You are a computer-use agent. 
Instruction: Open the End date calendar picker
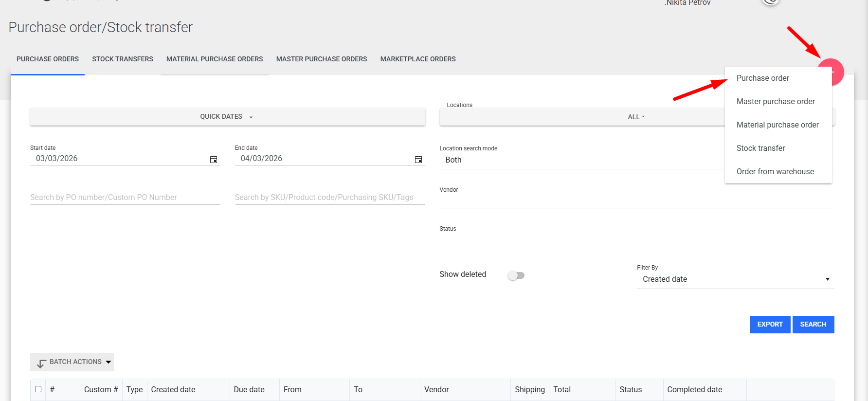pyautogui.click(x=418, y=159)
